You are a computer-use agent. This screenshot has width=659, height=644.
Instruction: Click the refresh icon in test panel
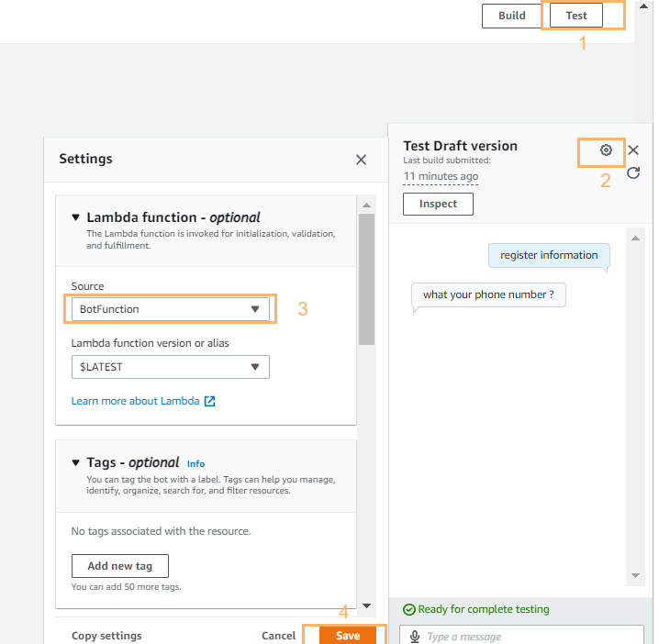pyautogui.click(x=633, y=172)
